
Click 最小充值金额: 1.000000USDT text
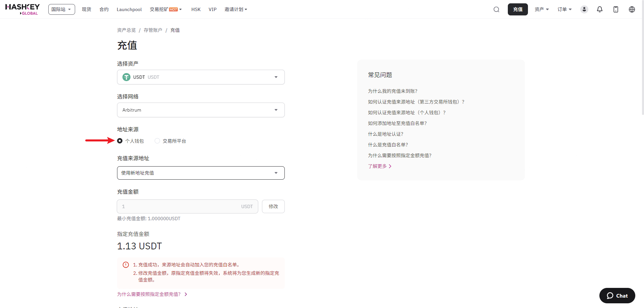pyautogui.click(x=149, y=219)
